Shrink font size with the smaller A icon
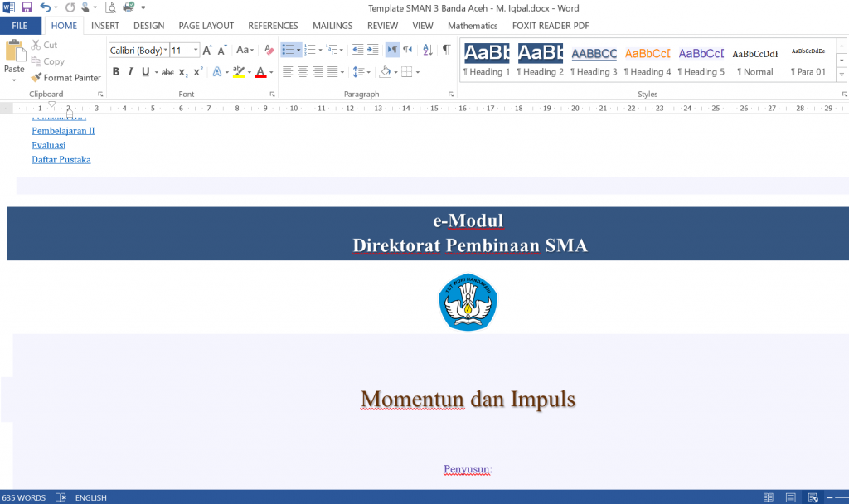 pyautogui.click(x=221, y=51)
